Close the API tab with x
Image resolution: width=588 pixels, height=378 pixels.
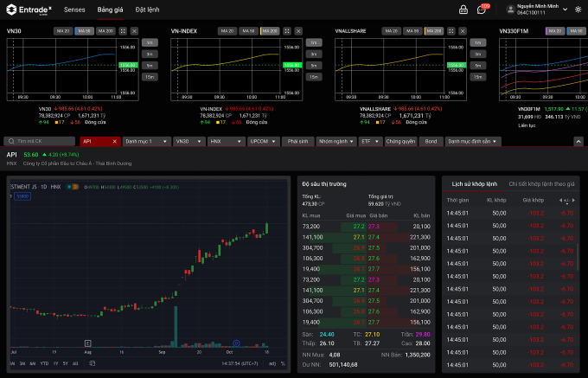tap(114, 140)
